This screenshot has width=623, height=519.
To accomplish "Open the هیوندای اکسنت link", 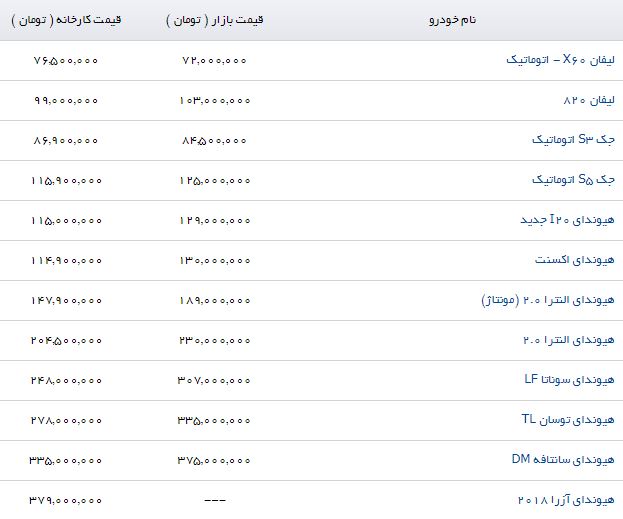I will pyautogui.click(x=575, y=260).
